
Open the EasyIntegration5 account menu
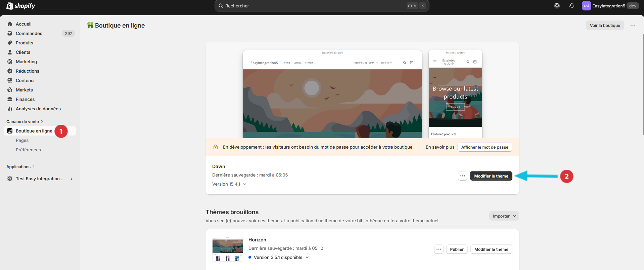click(x=610, y=6)
